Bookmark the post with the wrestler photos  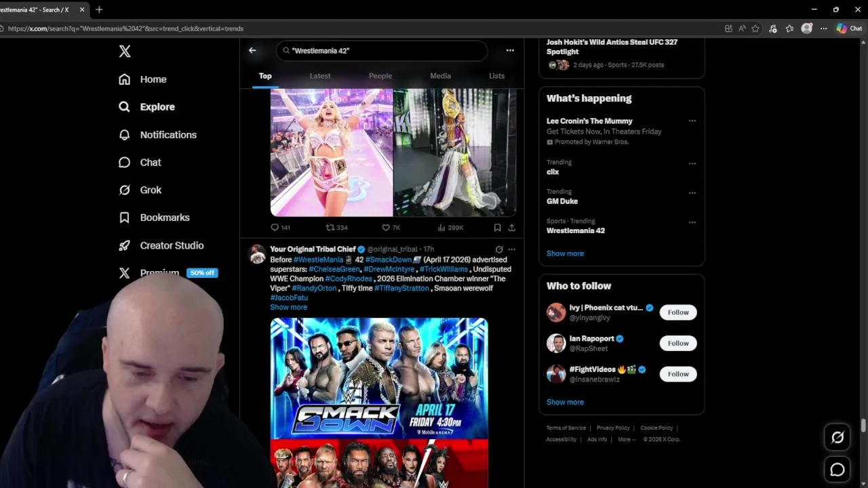(497, 228)
